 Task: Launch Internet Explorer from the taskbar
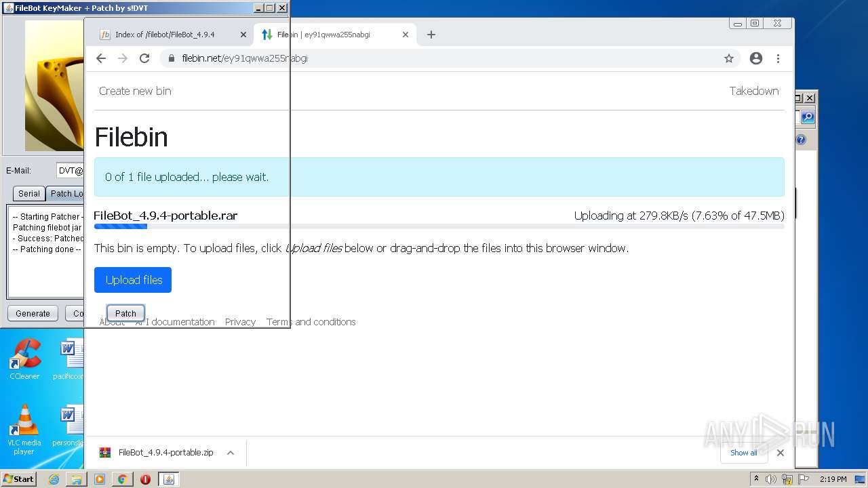pos(54,479)
